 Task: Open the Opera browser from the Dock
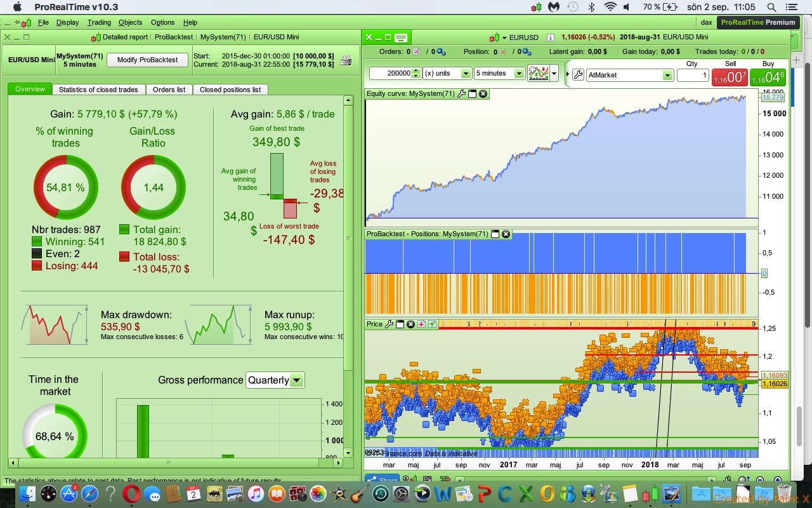click(131, 493)
